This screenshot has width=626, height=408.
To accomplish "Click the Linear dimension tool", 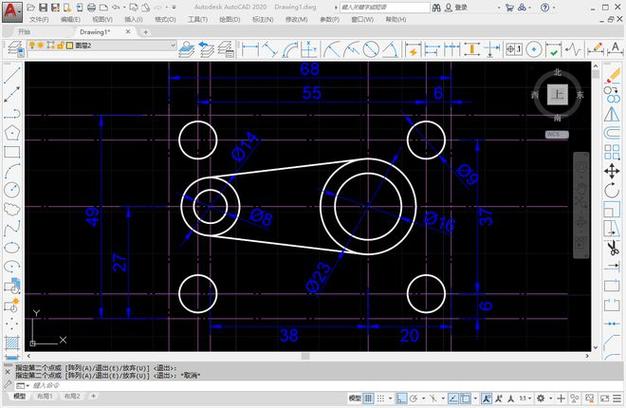I will [250, 49].
